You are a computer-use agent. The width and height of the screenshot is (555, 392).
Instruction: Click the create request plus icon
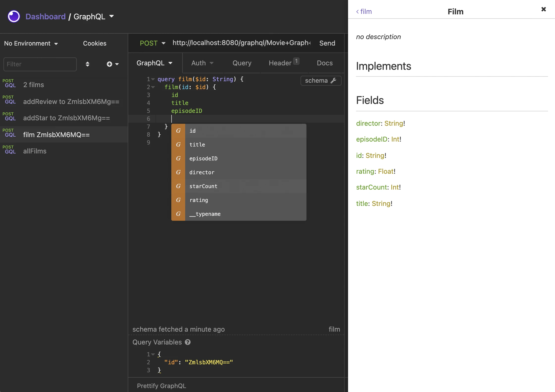110,64
